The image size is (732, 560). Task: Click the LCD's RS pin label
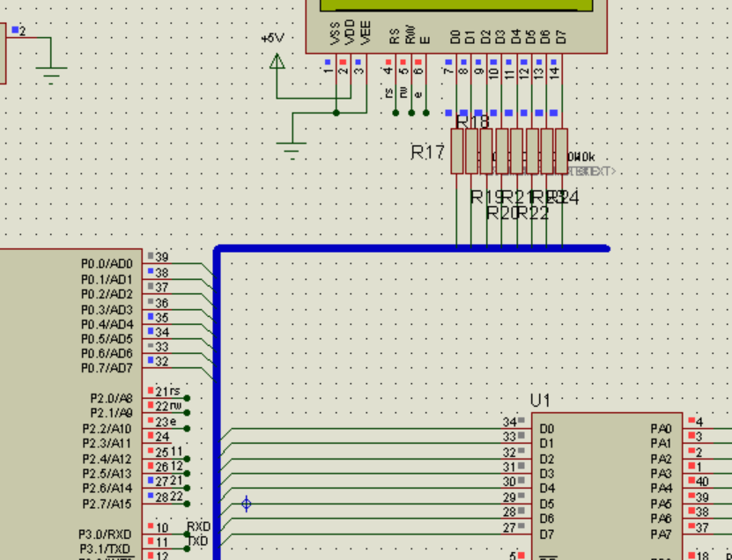(x=395, y=36)
